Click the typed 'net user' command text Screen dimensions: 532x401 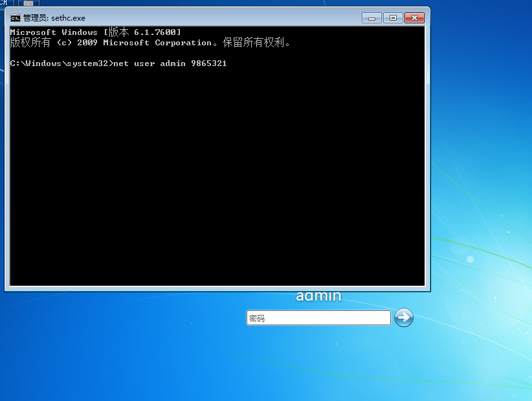point(134,63)
